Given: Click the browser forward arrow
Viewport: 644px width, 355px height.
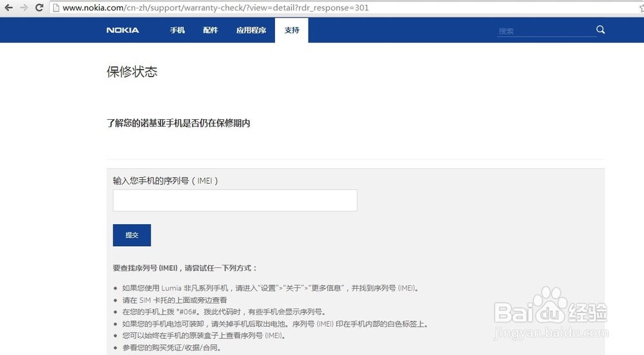Looking at the screenshot, I should pyautogui.click(x=24, y=7).
